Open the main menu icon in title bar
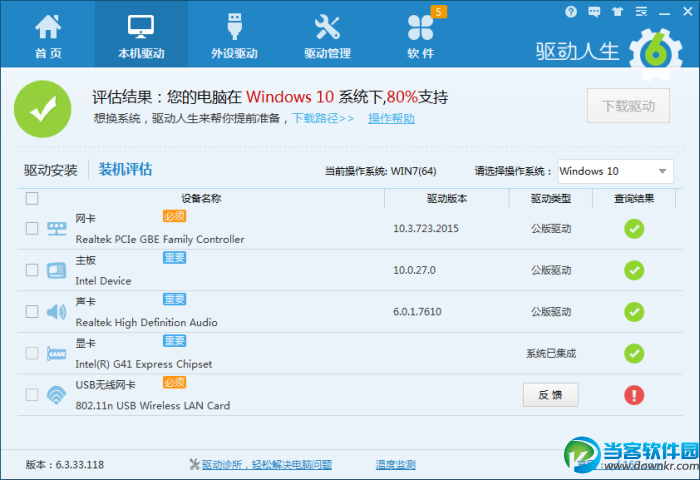Screen dimensions: 700x480 (x=641, y=12)
